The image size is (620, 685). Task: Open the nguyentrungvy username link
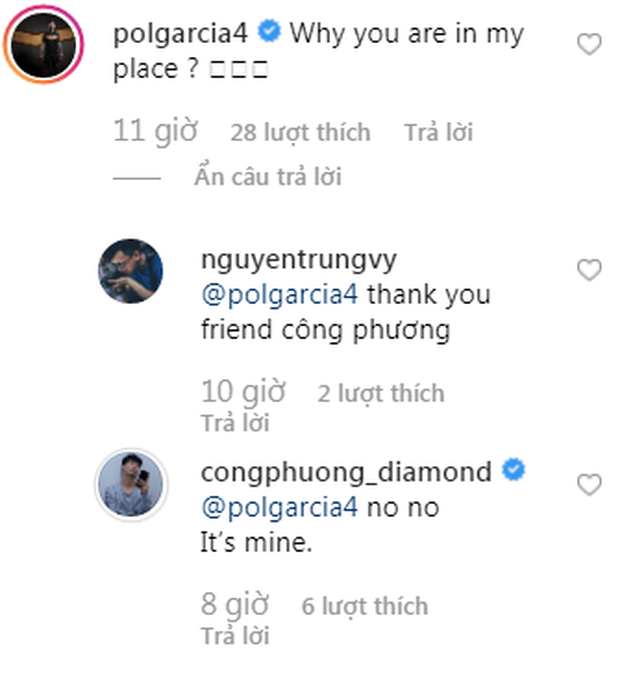299,260
